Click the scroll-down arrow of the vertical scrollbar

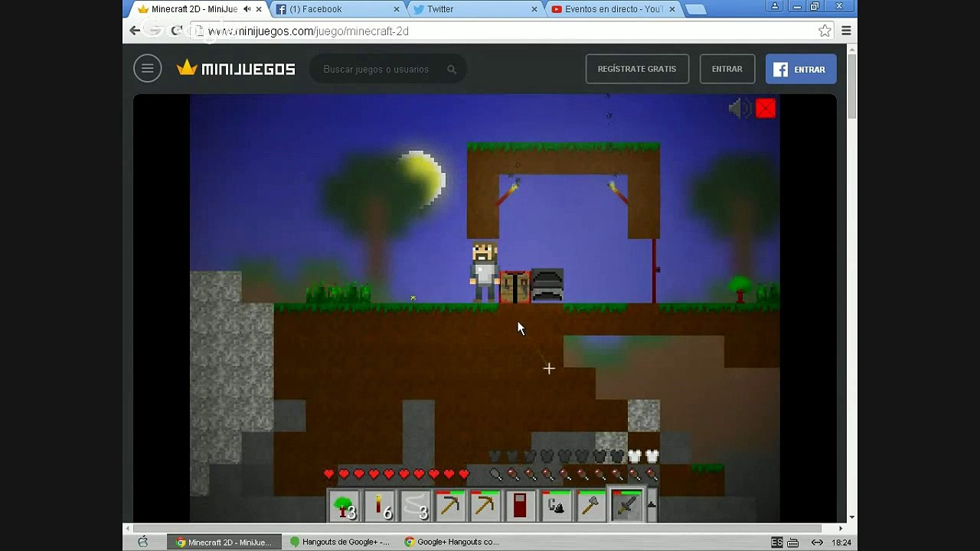852,517
